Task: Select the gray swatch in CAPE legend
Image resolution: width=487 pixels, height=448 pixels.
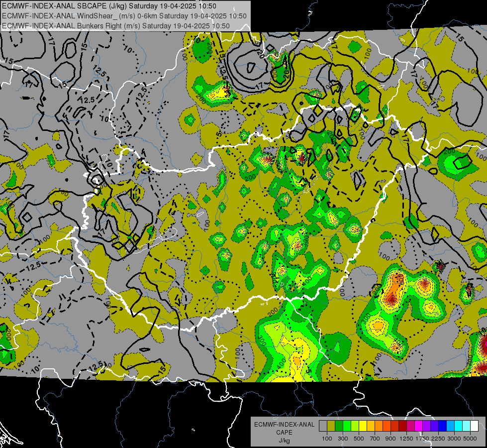Action: tap(323, 426)
